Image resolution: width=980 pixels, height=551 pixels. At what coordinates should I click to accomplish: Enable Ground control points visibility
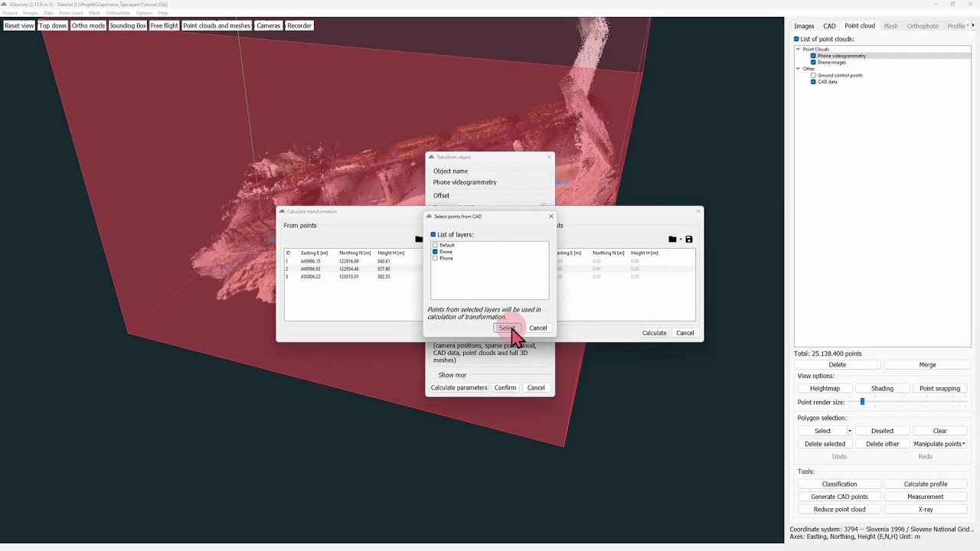(x=813, y=75)
